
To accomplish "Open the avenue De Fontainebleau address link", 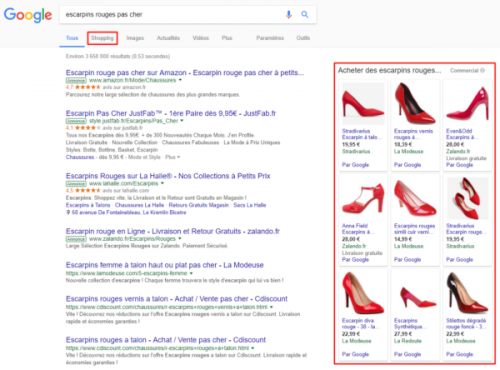I will pyautogui.click(x=129, y=212).
